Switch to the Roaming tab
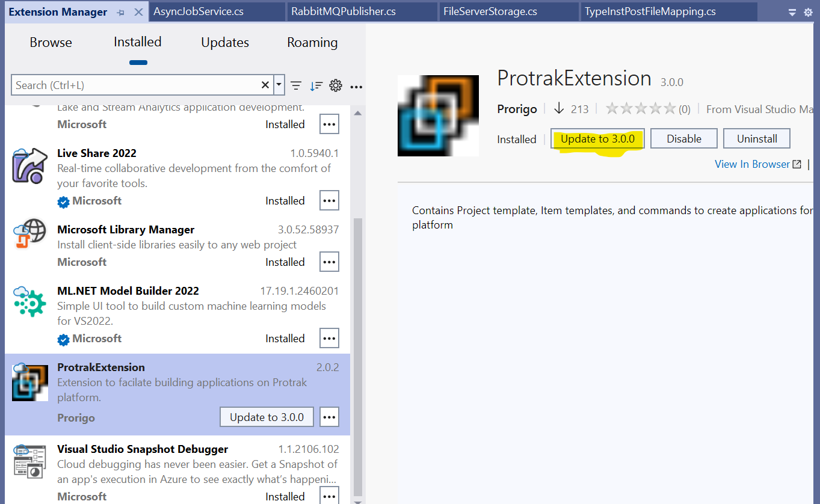The width and height of the screenshot is (820, 504). 312,42
